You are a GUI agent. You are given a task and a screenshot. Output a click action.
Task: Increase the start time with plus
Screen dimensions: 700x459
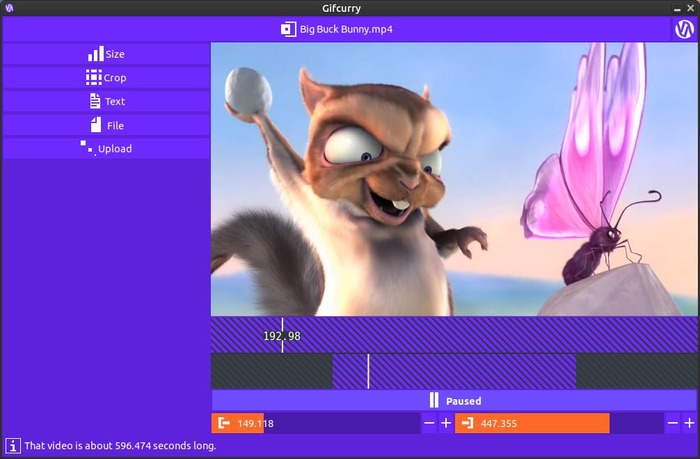[446, 423]
